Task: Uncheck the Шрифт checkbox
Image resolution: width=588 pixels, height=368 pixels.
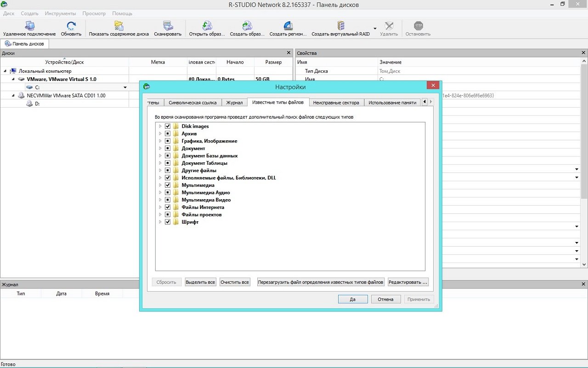Action: pos(168,222)
